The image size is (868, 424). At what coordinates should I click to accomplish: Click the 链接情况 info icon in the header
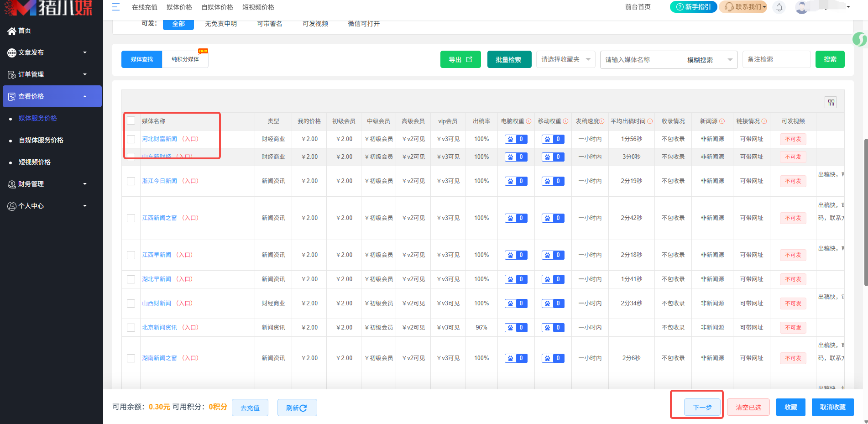click(x=764, y=121)
